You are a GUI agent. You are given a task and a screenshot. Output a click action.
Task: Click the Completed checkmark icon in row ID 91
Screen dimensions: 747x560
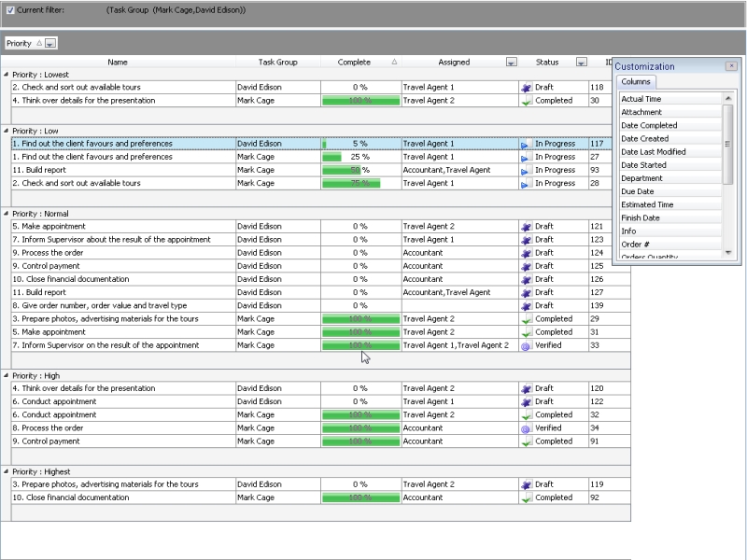[x=526, y=441]
